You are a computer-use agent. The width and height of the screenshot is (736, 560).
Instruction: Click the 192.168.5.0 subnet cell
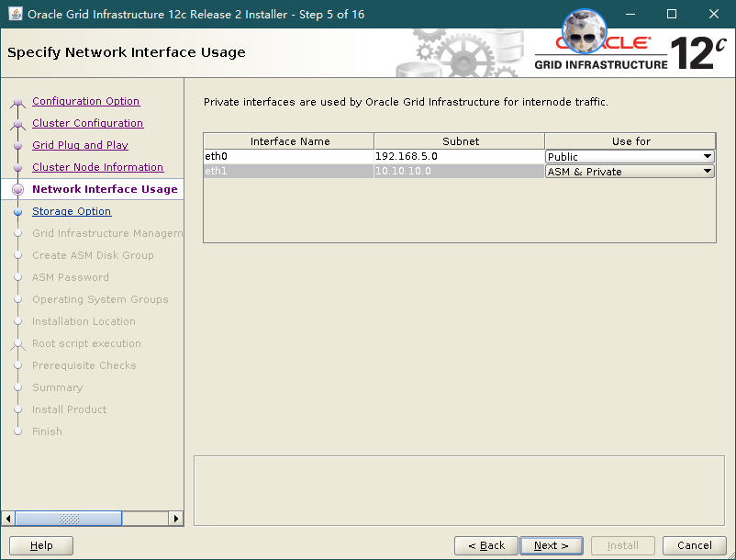tap(459, 156)
